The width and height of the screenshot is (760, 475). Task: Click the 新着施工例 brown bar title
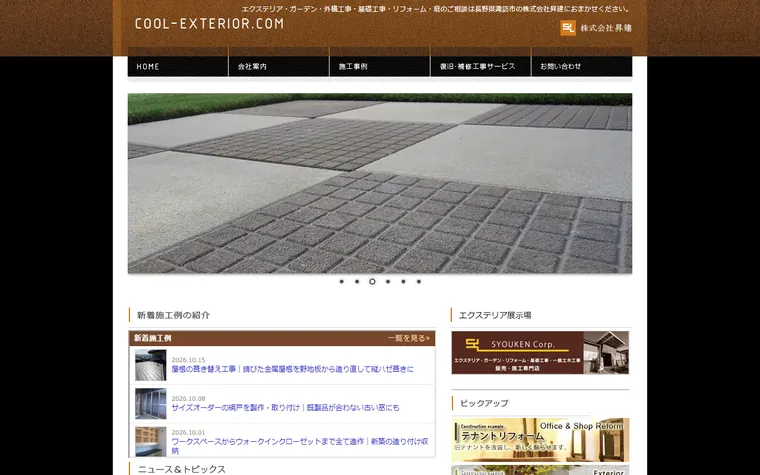[153, 338]
